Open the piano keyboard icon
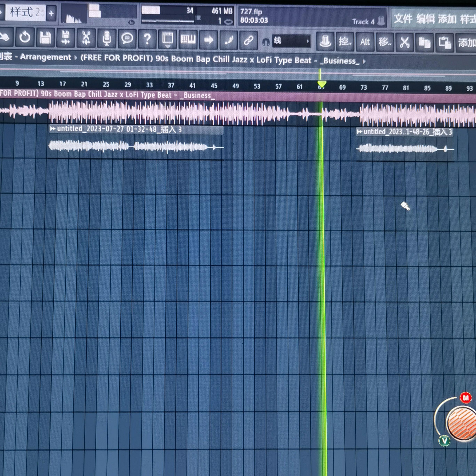Image resolution: width=476 pixels, height=476 pixels. (188, 39)
